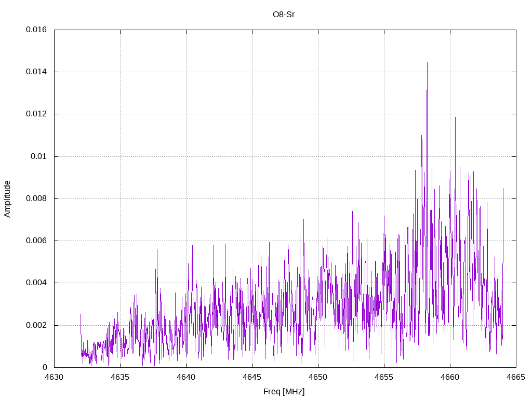Click the 4665 x-axis tick label
The height and width of the screenshot is (399, 532).
tap(516, 377)
